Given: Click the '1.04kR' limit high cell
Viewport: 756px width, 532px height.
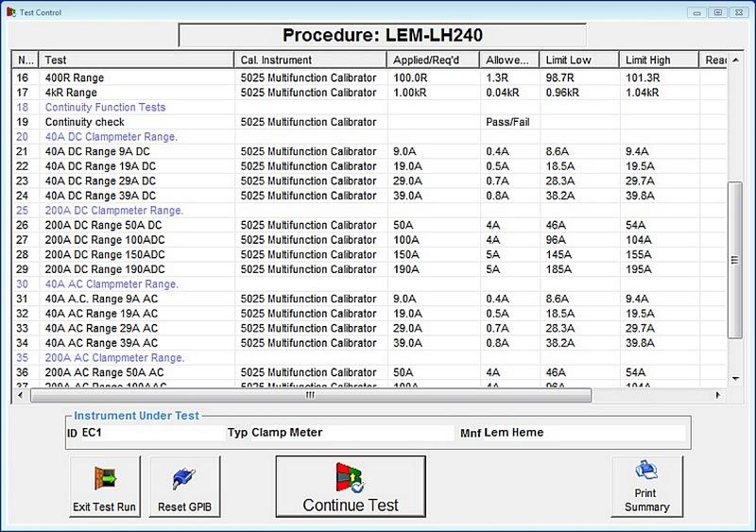Looking at the screenshot, I should [659, 93].
